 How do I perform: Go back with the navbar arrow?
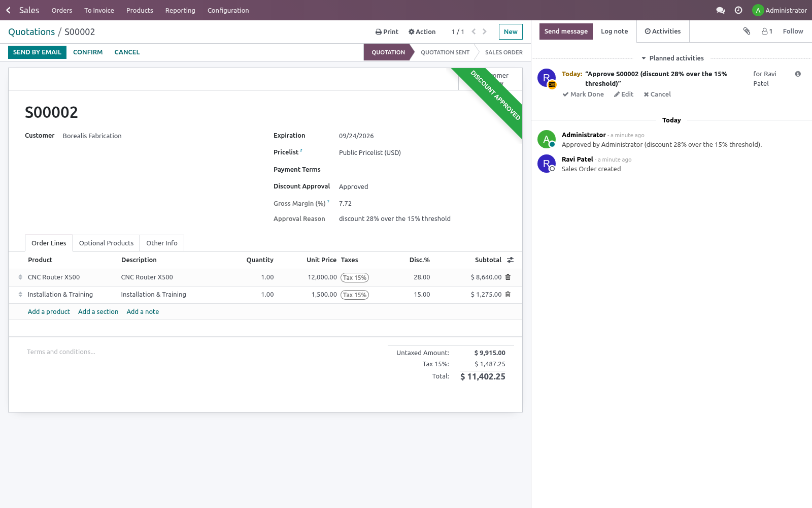tap(8, 10)
